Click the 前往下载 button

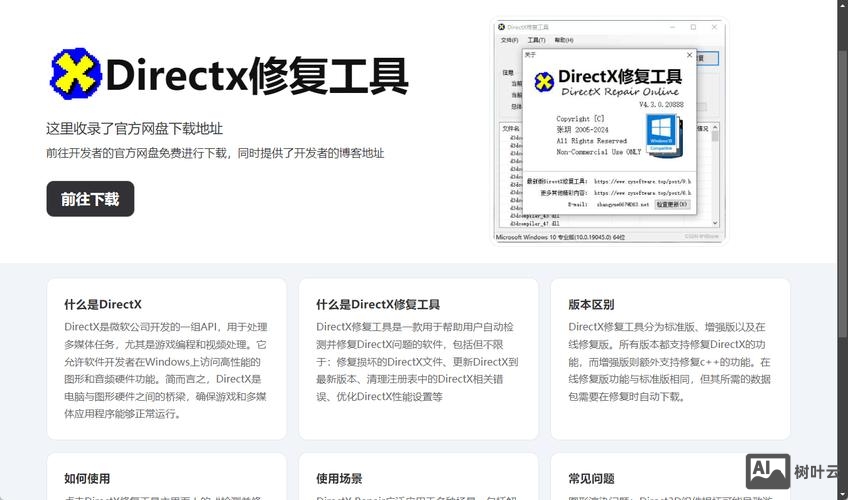(90, 199)
